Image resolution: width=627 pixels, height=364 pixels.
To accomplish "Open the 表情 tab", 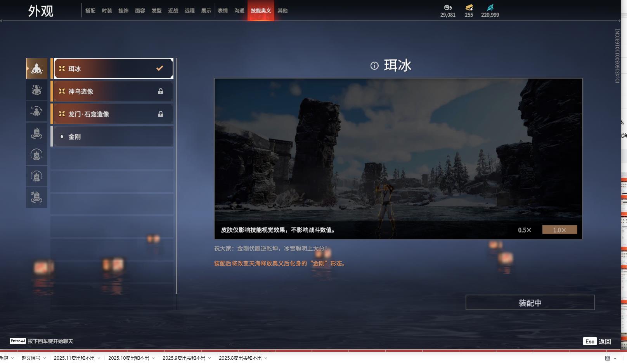I will (223, 11).
